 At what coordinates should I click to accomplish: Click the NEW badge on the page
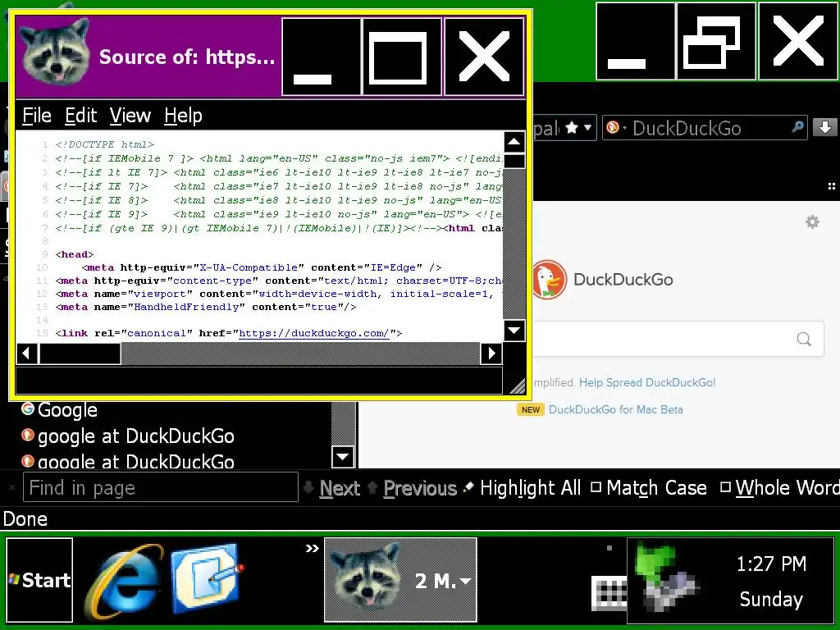[531, 410]
